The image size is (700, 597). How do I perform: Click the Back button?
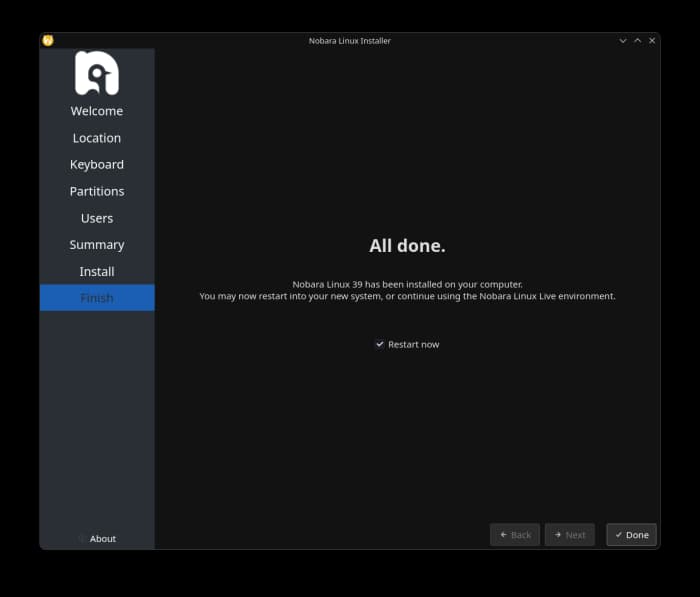click(x=515, y=534)
